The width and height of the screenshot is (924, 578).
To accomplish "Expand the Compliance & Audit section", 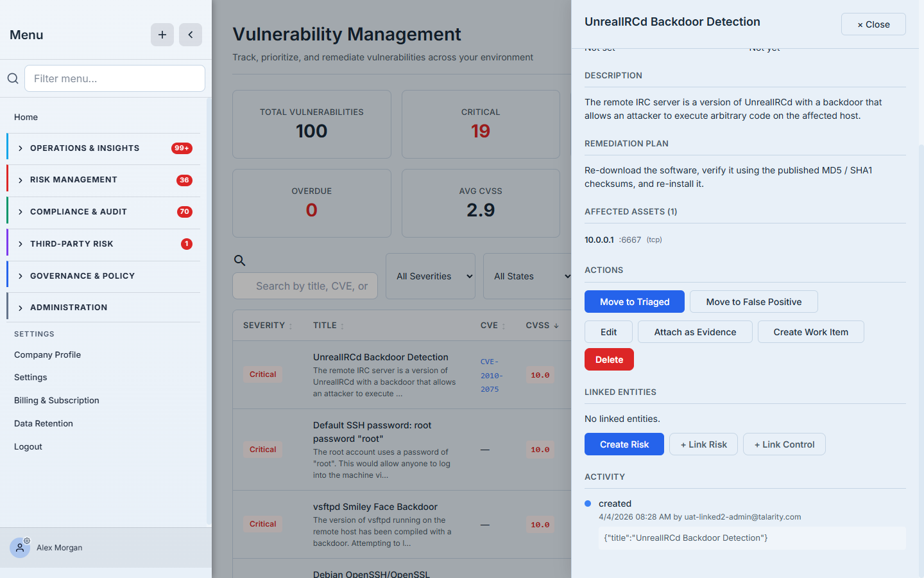I will [x=103, y=212].
